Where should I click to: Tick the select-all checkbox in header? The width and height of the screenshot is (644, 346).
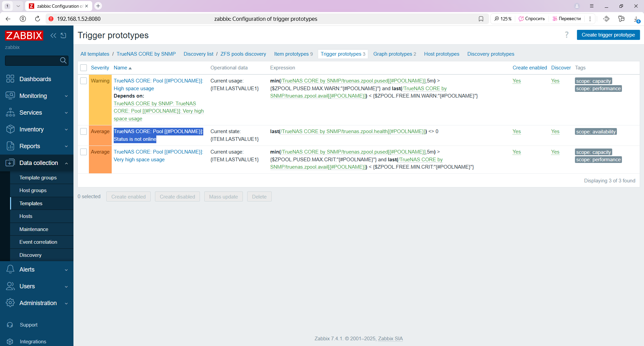click(84, 68)
